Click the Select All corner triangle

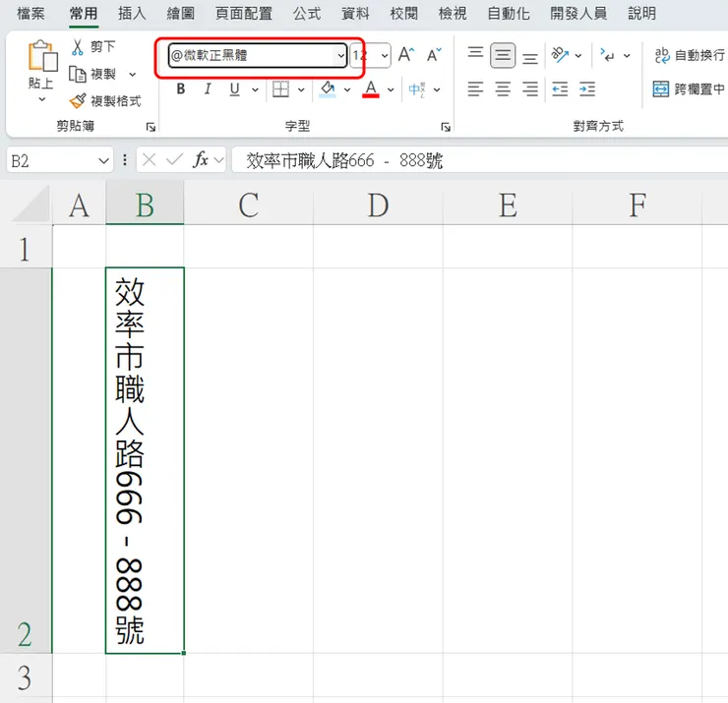pos(32,205)
